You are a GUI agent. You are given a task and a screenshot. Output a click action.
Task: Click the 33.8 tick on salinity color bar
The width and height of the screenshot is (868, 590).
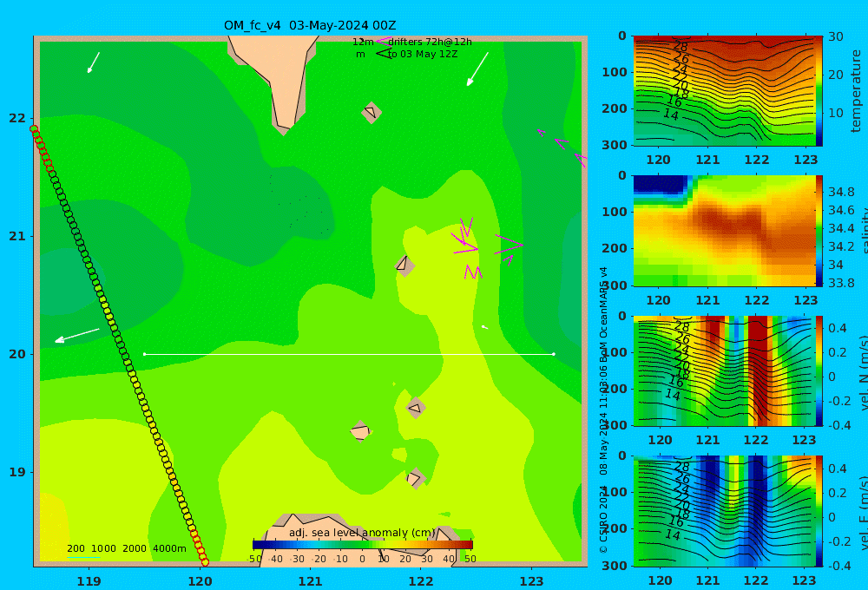[x=841, y=283]
